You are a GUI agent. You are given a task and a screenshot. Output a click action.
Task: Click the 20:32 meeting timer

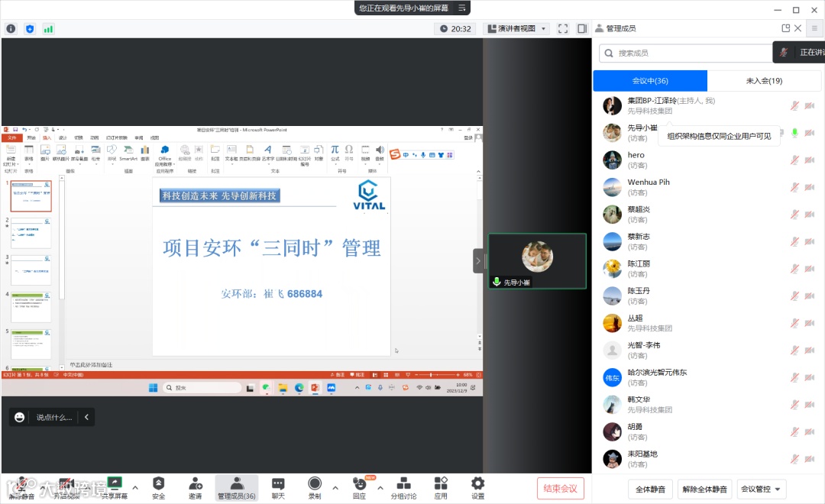pos(455,28)
